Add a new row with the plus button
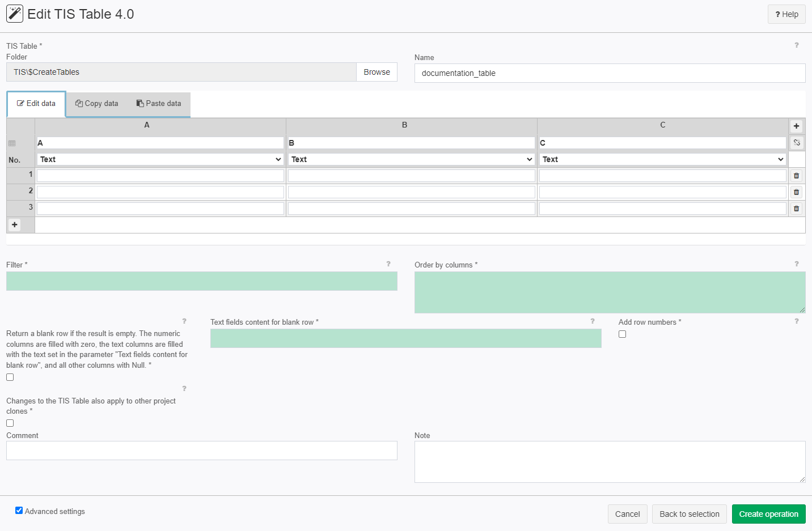Image resolution: width=812 pixels, height=531 pixels. (15, 225)
